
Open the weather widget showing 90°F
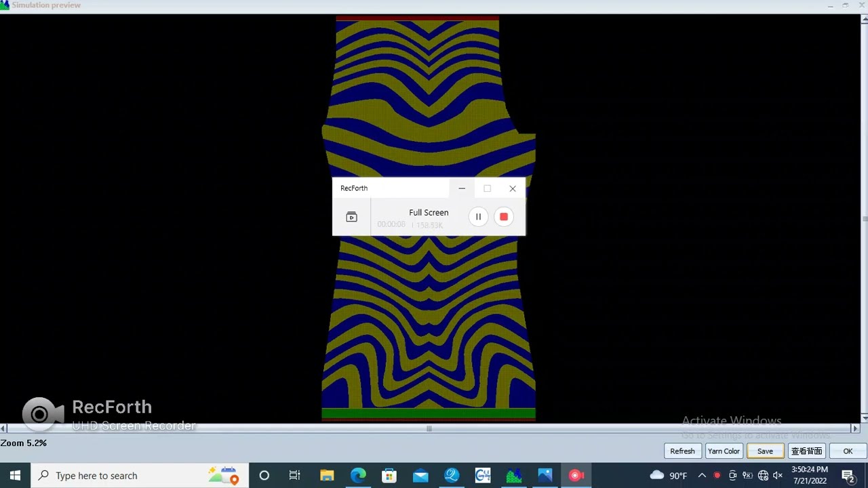click(669, 476)
